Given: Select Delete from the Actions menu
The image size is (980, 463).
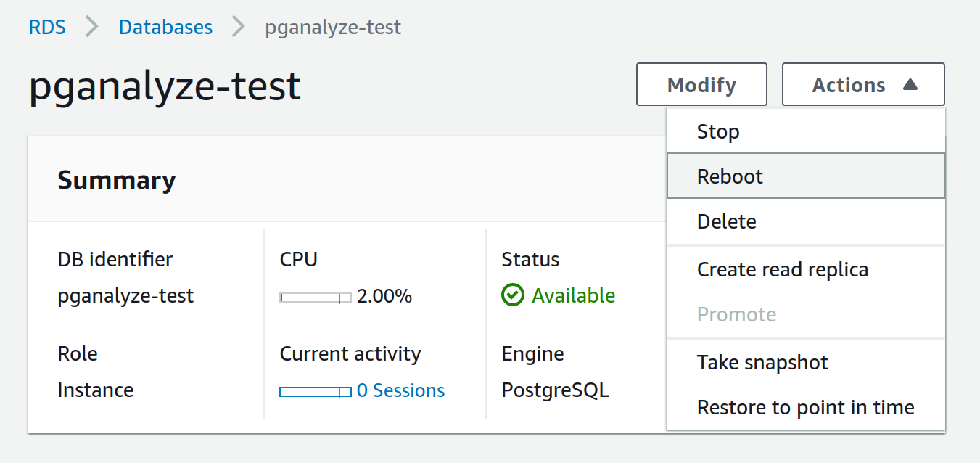Looking at the screenshot, I should [x=726, y=221].
